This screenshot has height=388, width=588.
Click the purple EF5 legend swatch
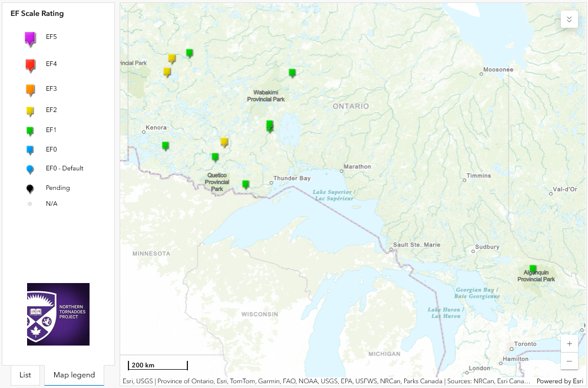click(31, 38)
